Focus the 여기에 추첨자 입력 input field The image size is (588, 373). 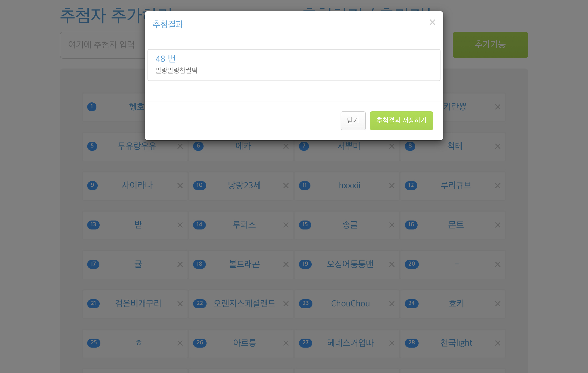click(x=103, y=45)
